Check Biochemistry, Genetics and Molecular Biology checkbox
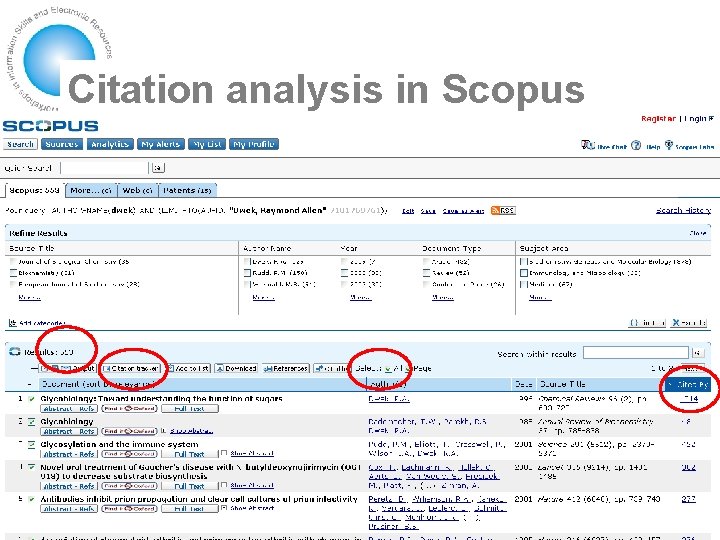This screenshot has height=540, width=720. (523, 262)
